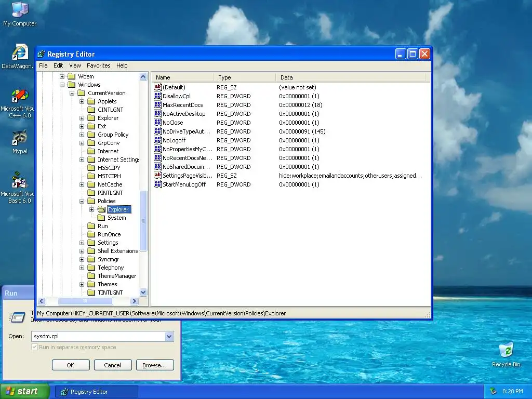Click Browse... in the Run dialog
This screenshot has height=399, width=532.
click(155, 365)
